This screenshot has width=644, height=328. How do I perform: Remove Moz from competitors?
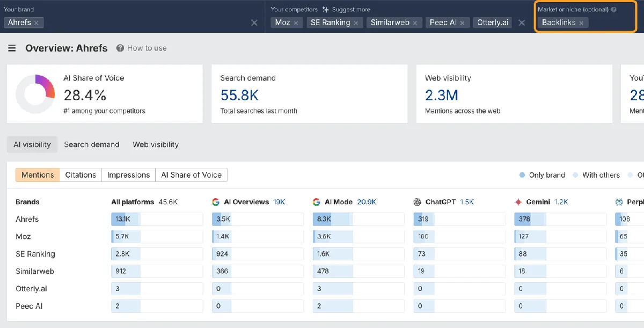(296, 23)
